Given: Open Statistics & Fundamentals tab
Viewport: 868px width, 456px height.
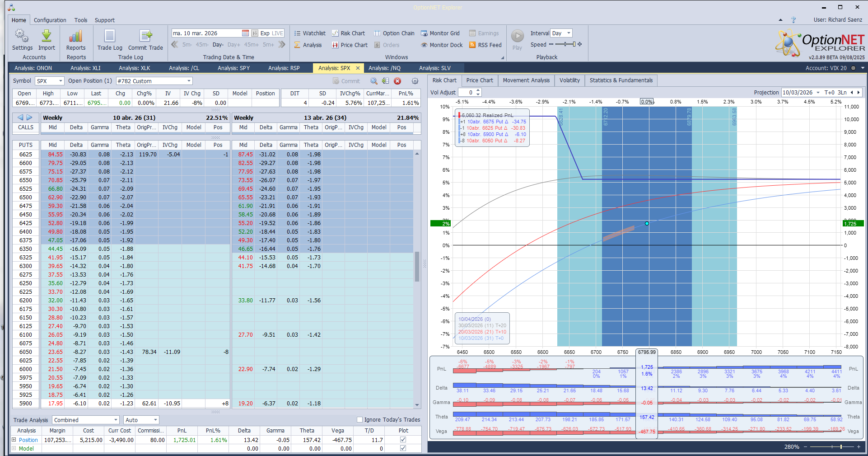Looking at the screenshot, I should 621,80.
